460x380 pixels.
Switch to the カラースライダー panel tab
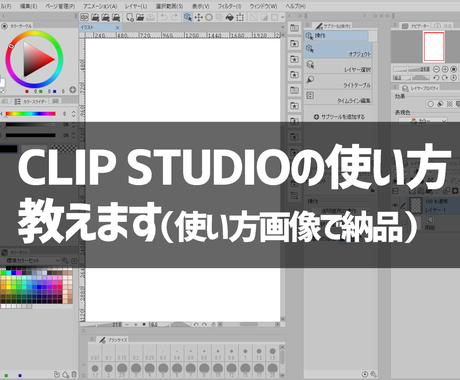31,101
